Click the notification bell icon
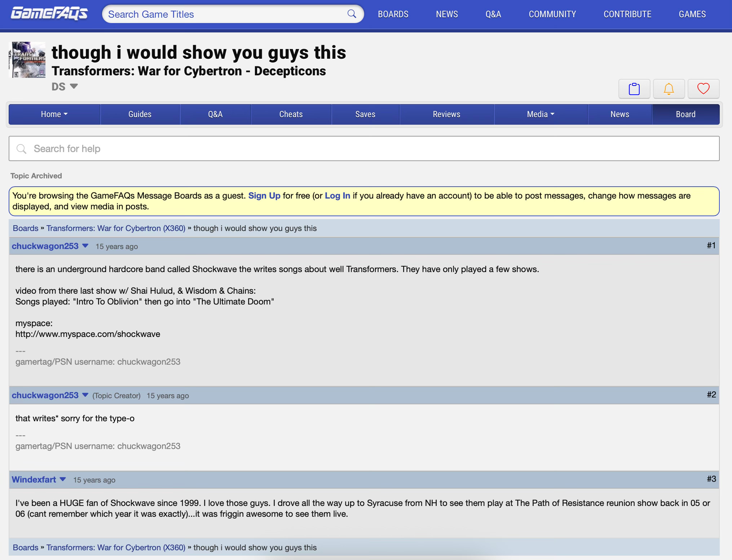Image resolution: width=732 pixels, height=560 pixels. point(669,89)
